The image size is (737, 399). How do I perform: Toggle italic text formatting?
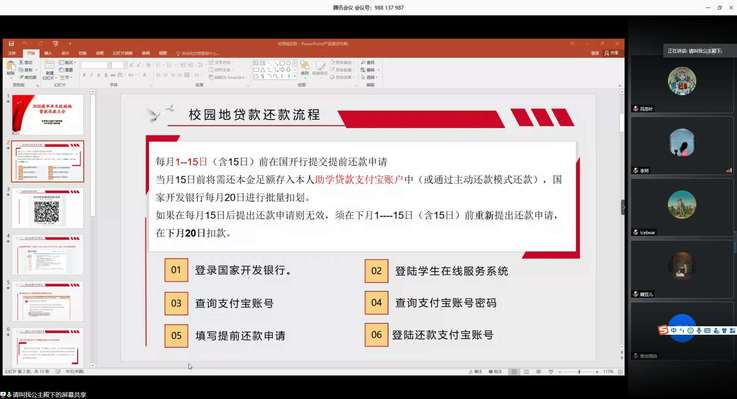coord(91,75)
